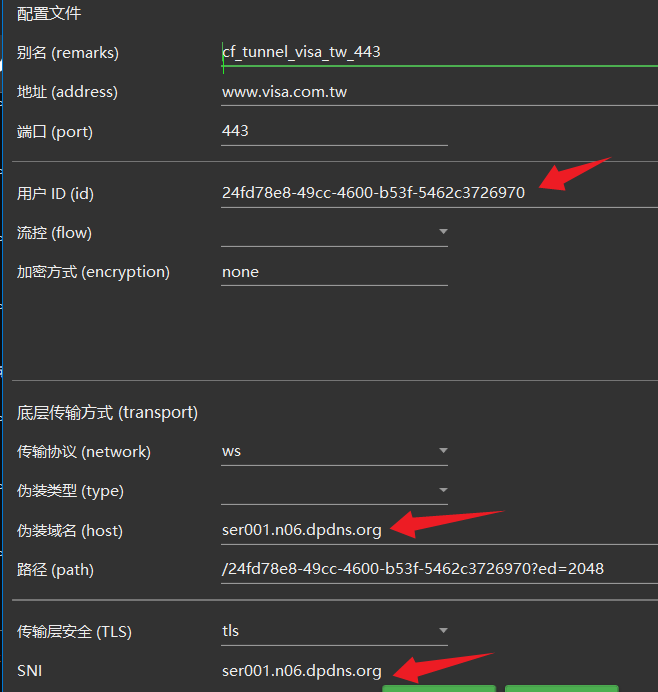The image size is (658, 692).
Task: Click the 底层传输方式 (transport) heading
Action: point(107,413)
